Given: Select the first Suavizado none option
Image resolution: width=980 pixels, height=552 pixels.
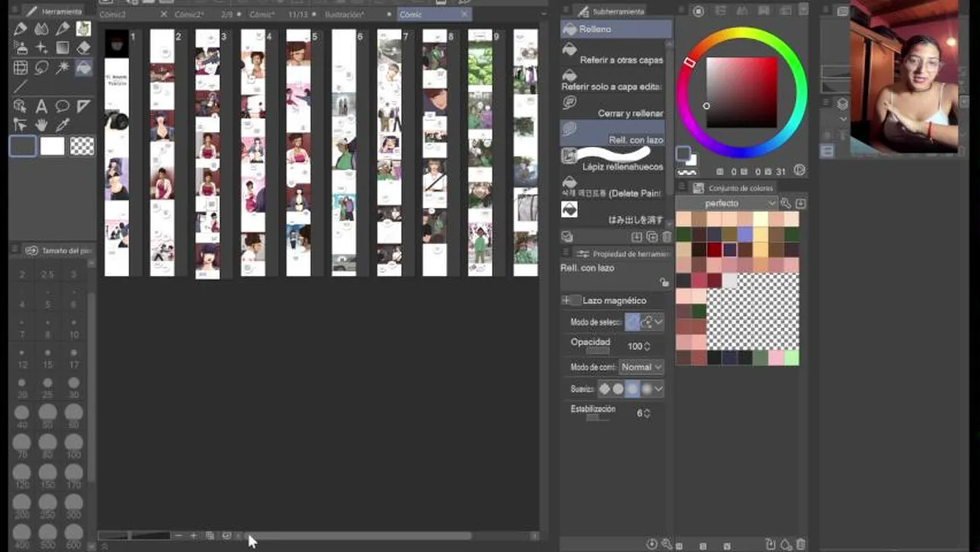Looking at the screenshot, I should click(605, 389).
